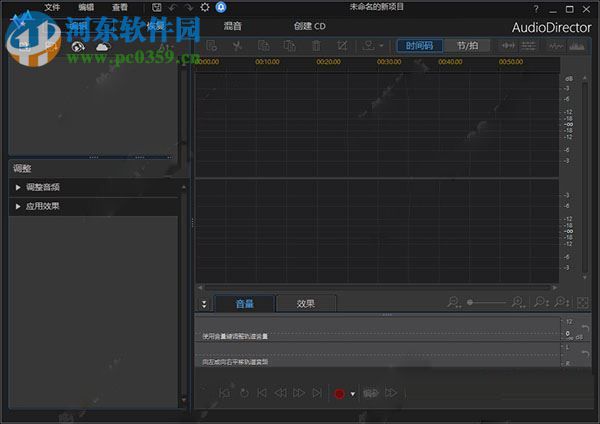The width and height of the screenshot is (600, 424).
Task: Switch to spectral frequency view icon
Action: (577, 46)
